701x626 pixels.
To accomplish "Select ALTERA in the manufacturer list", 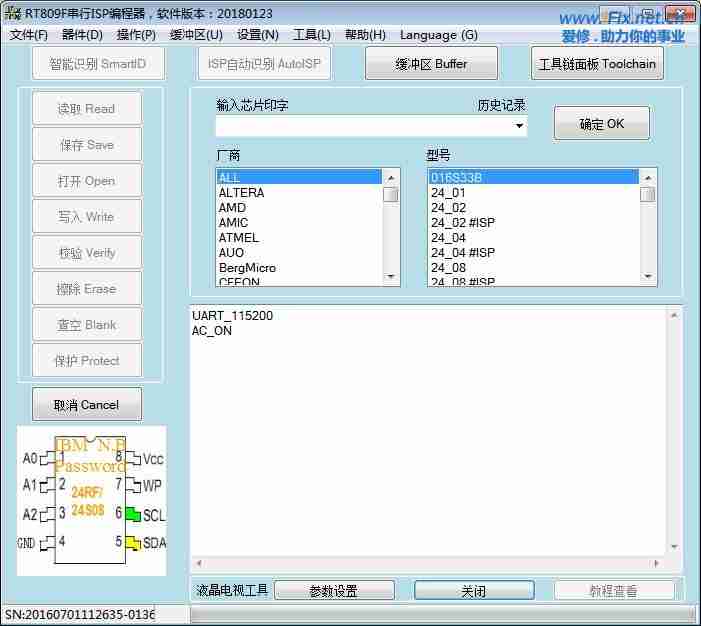I will click(x=242, y=193).
